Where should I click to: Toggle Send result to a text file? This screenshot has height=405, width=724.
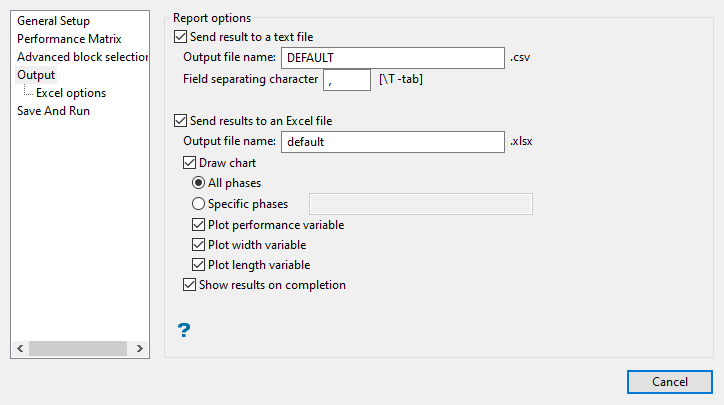[180, 37]
